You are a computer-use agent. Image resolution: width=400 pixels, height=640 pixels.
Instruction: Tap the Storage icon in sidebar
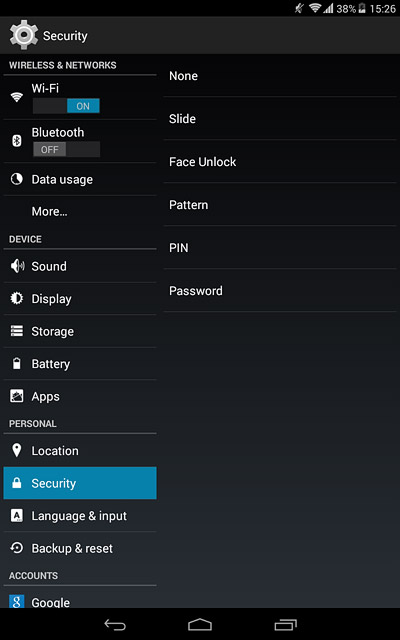tap(17, 331)
